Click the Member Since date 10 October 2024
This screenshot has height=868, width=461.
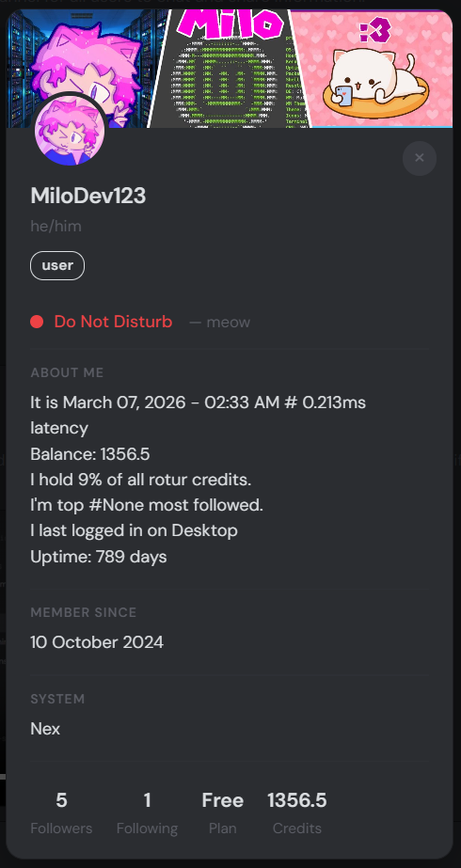point(97,642)
